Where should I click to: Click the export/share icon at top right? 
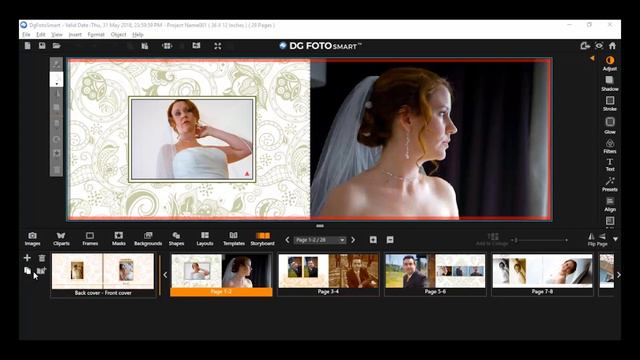[585, 46]
